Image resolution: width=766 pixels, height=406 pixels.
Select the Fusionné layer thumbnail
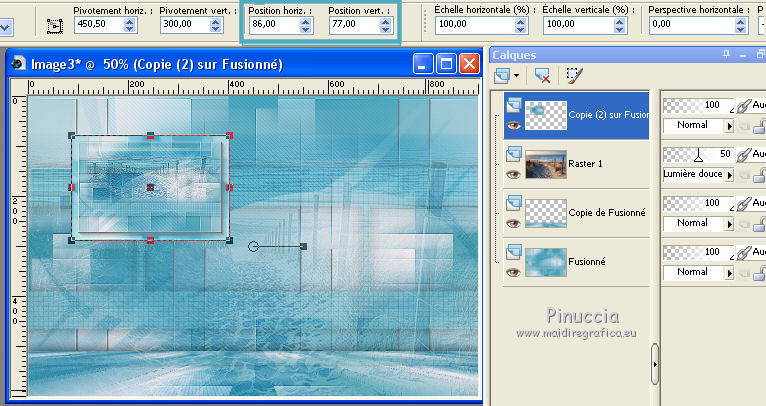[546, 262]
